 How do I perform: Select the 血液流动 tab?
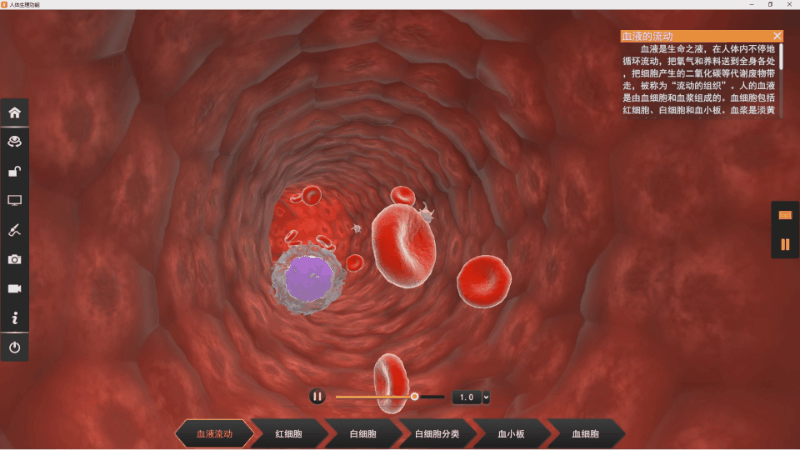click(214, 434)
